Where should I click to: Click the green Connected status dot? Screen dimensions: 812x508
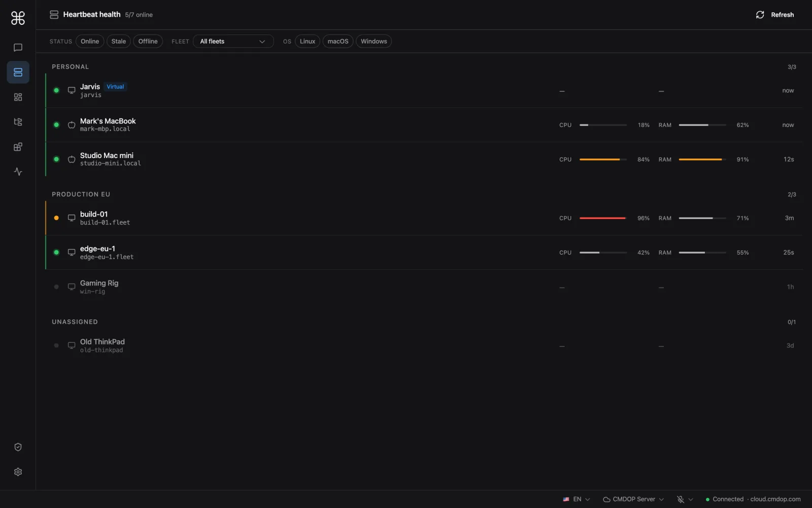pyautogui.click(x=707, y=499)
